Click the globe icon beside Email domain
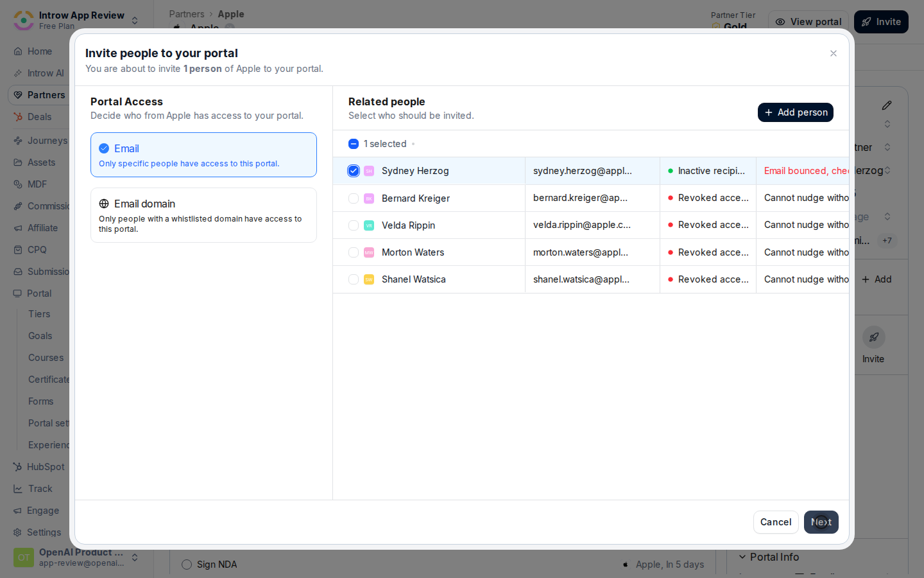 (x=104, y=204)
